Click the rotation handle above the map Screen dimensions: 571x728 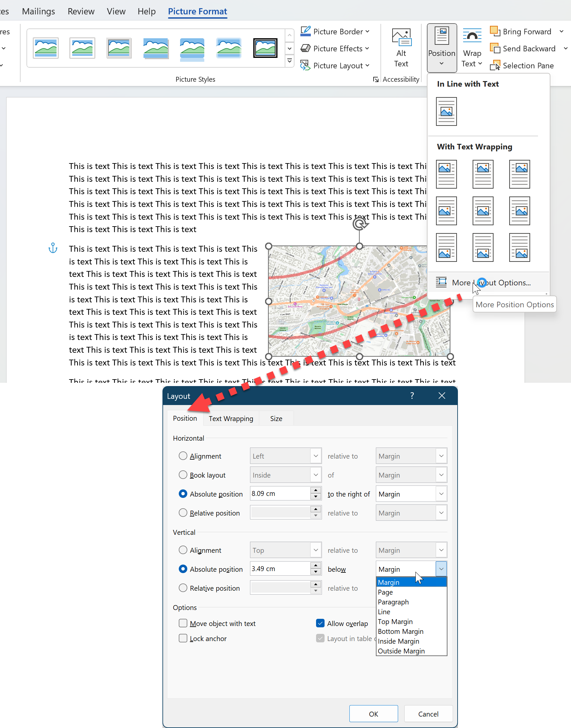pyautogui.click(x=360, y=224)
